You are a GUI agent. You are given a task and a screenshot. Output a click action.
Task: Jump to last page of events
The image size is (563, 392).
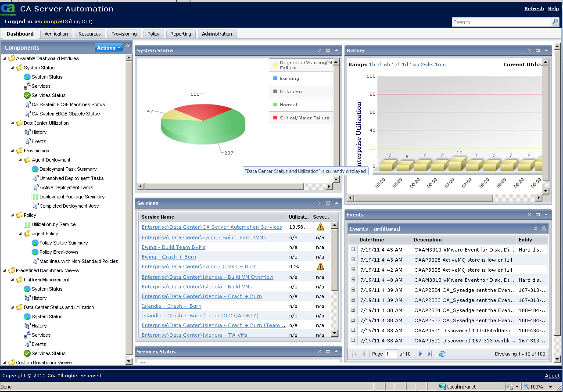(x=430, y=354)
